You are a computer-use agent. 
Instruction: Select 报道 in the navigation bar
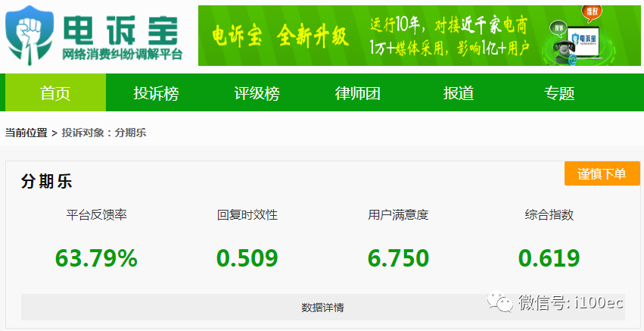[459, 93]
